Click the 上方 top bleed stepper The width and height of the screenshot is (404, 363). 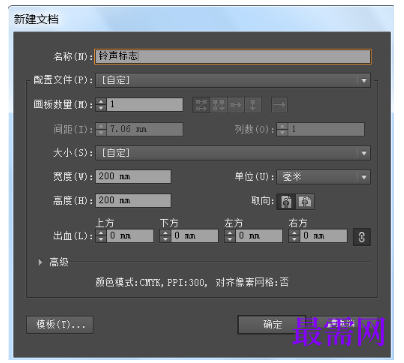[101, 236]
